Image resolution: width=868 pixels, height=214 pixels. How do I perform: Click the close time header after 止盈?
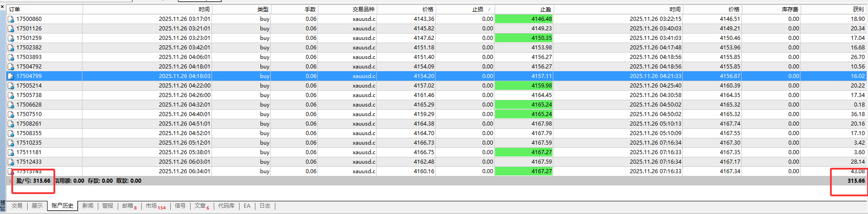[x=618, y=9]
